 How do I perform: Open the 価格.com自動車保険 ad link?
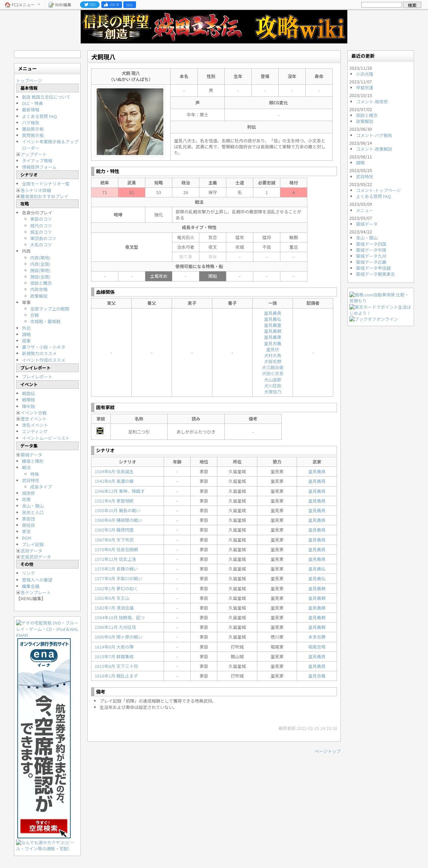(x=379, y=297)
